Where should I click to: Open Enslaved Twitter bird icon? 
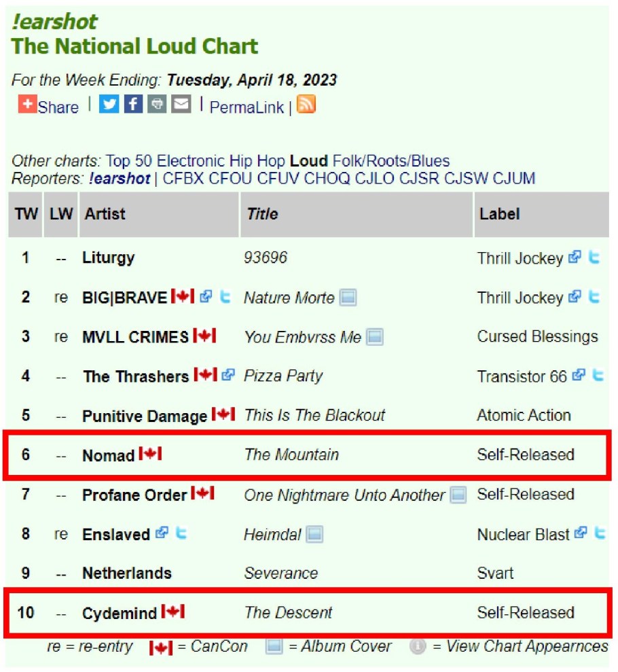181,533
